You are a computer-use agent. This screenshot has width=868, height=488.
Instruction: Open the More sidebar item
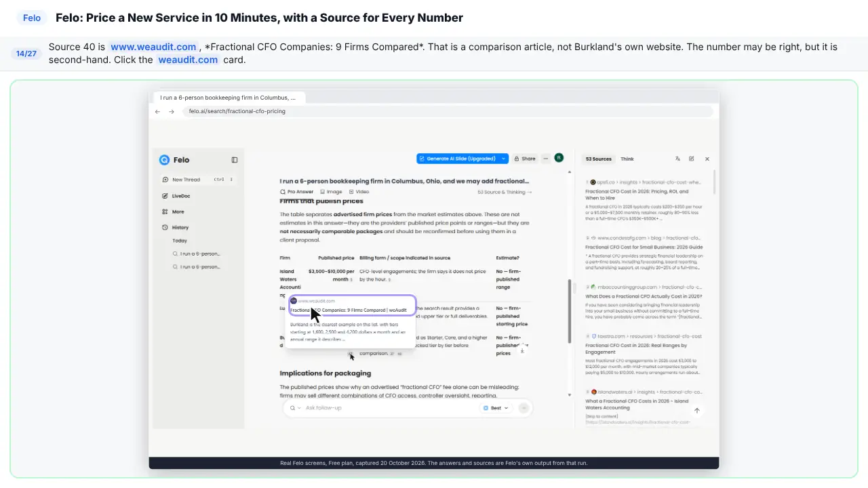coord(173,211)
